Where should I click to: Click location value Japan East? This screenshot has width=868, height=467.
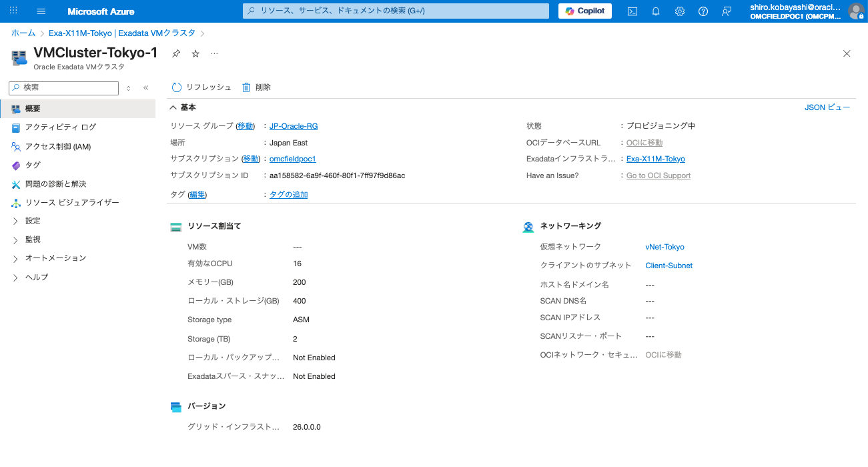click(289, 143)
